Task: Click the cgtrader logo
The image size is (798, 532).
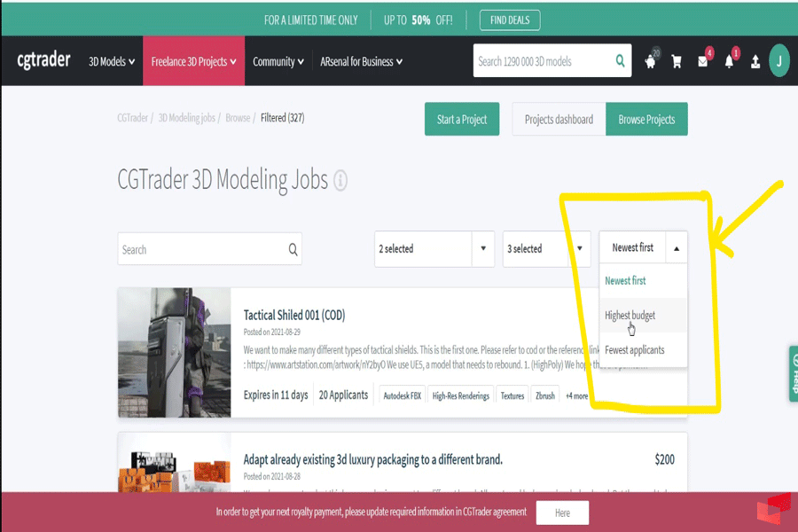Action: click(43, 61)
